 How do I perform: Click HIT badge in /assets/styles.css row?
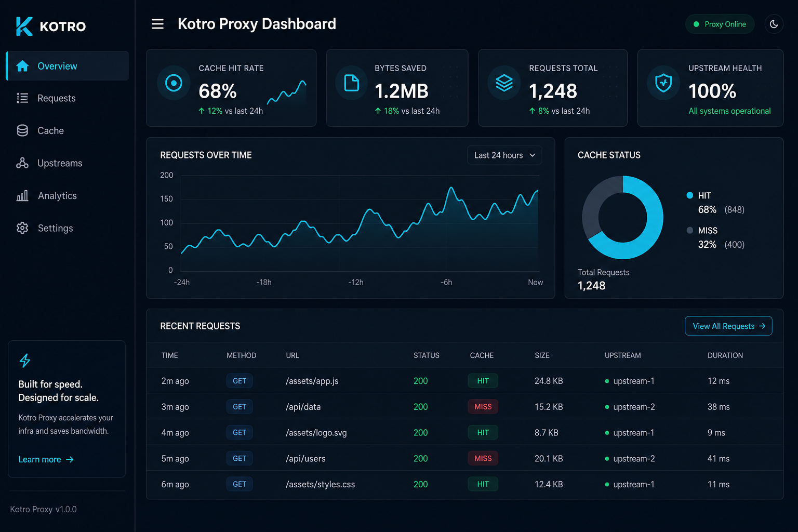[483, 484]
